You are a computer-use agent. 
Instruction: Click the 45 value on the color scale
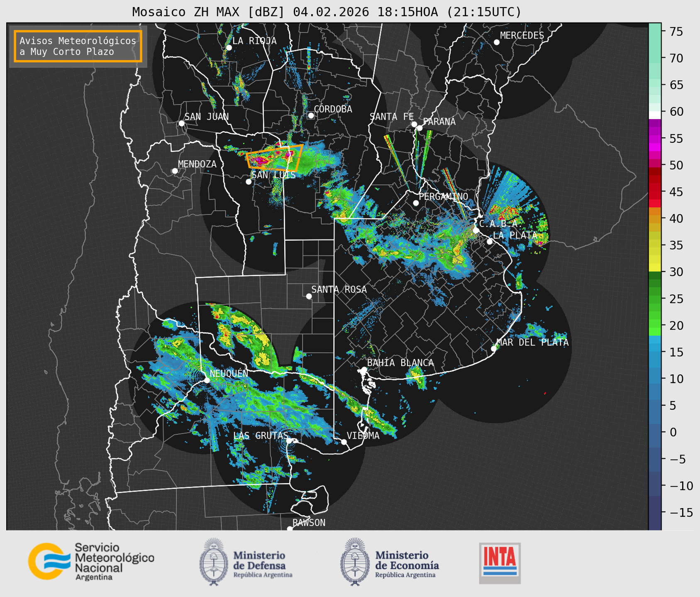point(676,192)
